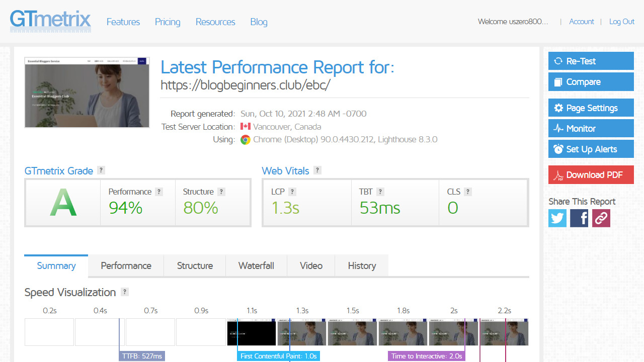Open LCP help question mark
Screen dimensions: 644x362
point(292,192)
